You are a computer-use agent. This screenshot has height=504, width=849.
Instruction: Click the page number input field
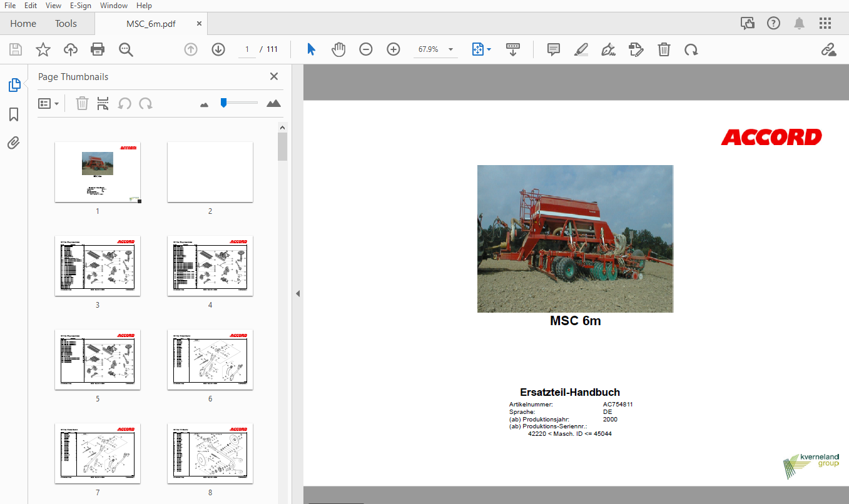247,49
